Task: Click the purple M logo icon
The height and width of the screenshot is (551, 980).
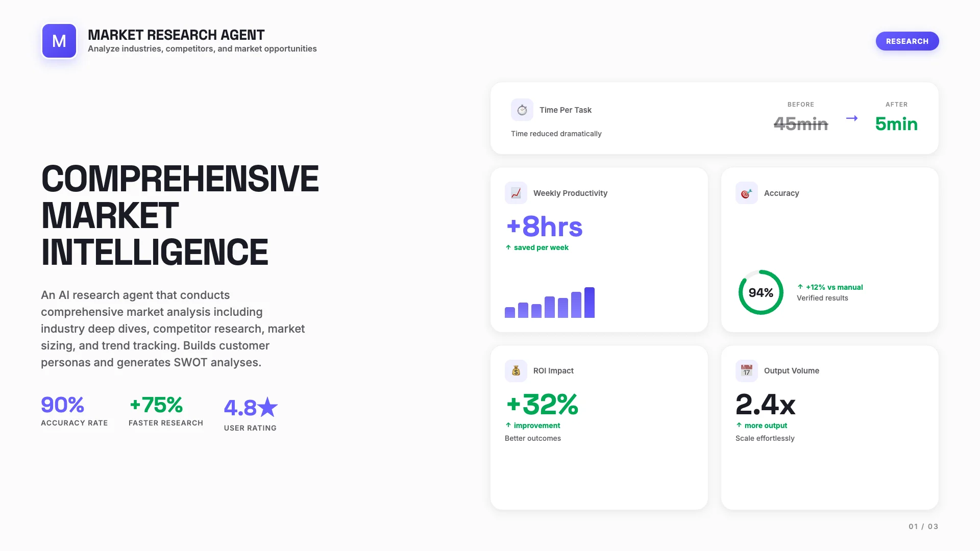Action: coord(59,41)
